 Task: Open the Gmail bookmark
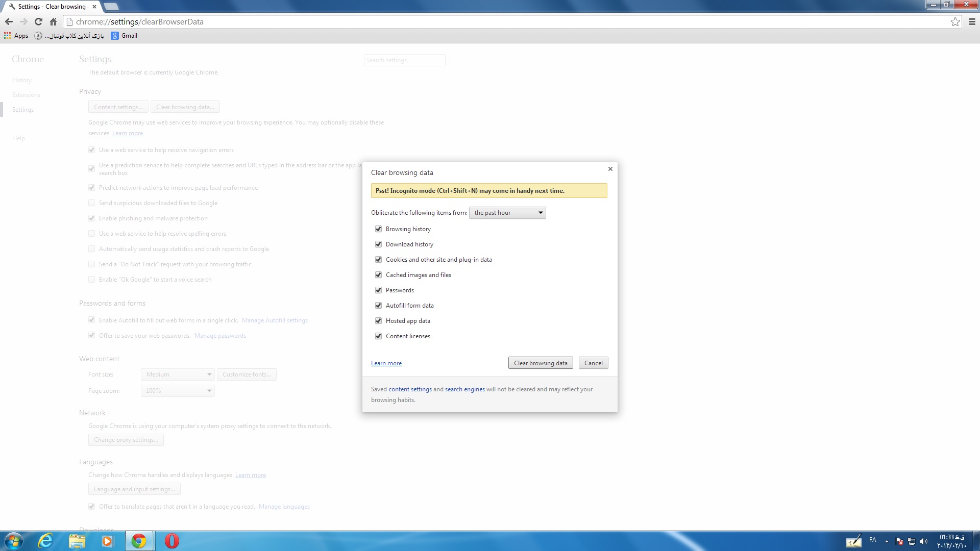[125, 36]
